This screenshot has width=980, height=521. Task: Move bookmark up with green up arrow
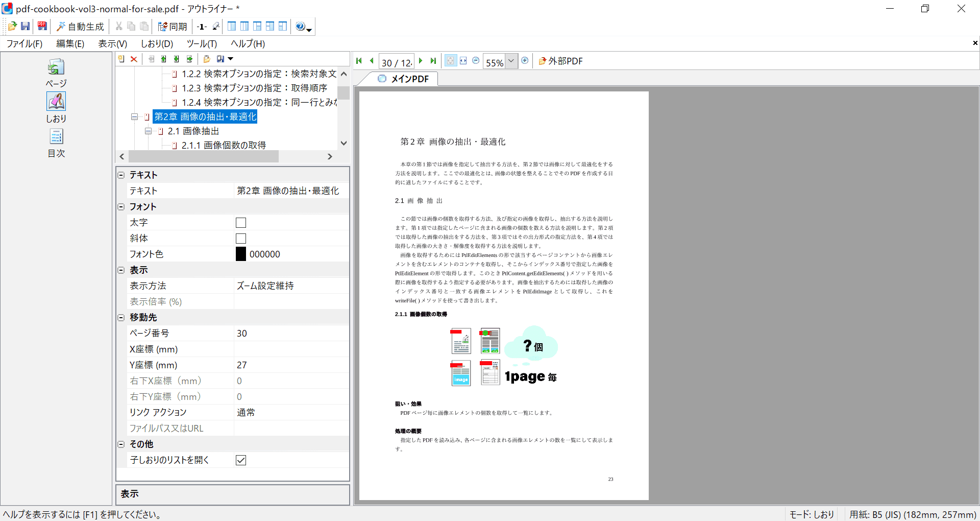pyautogui.click(x=163, y=59)
